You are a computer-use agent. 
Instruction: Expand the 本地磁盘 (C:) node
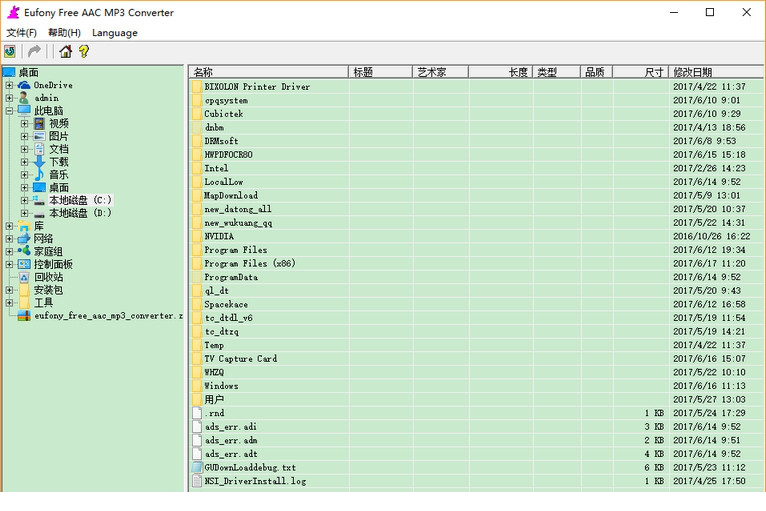coord(24,200)
